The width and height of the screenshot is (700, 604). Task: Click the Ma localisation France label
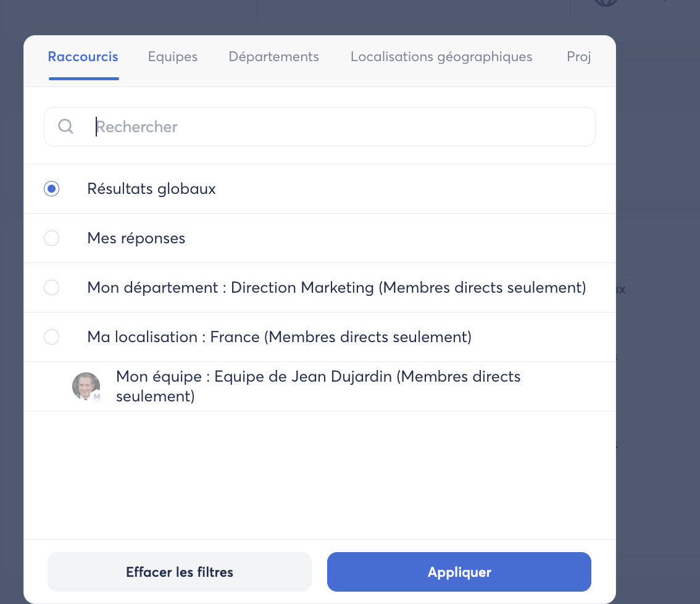pyautogui.click(x=279, y=337)
